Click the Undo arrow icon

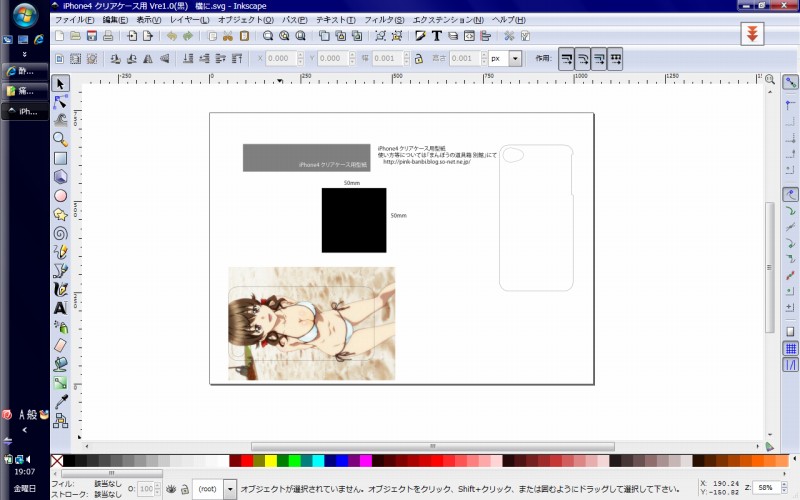[x=172, y=36]
